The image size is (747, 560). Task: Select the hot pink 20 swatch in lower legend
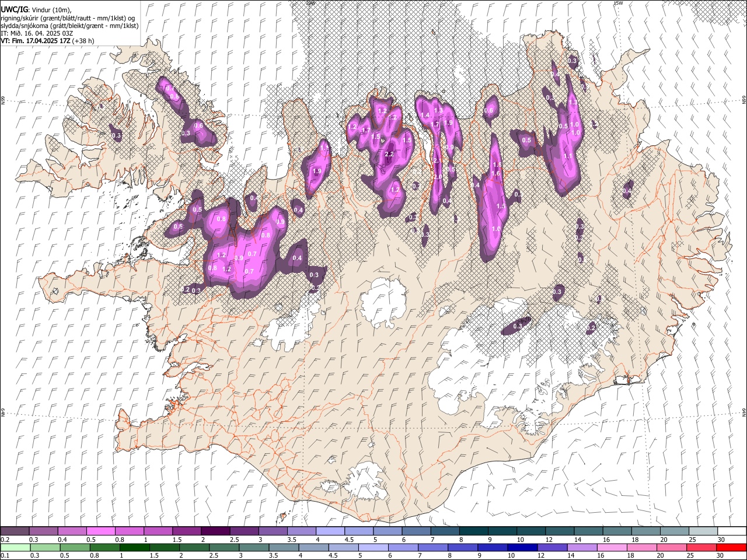point(672,547)
